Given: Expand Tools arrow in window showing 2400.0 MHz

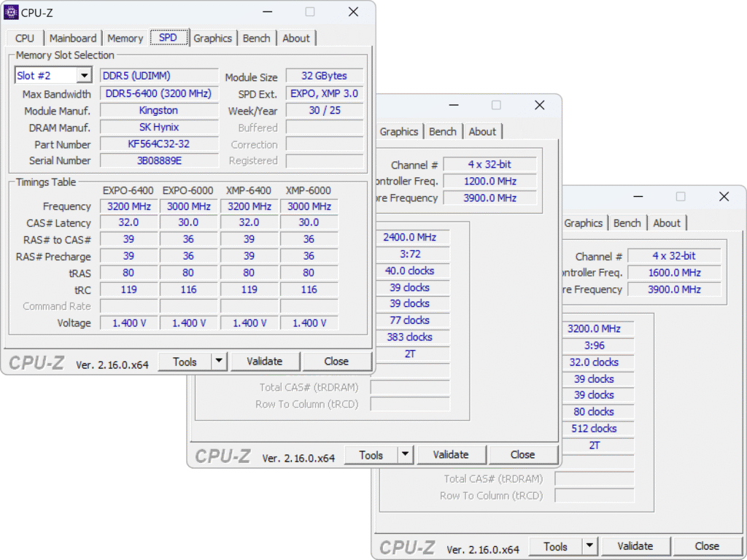Looking at the screenshot, I should (406, 455).
